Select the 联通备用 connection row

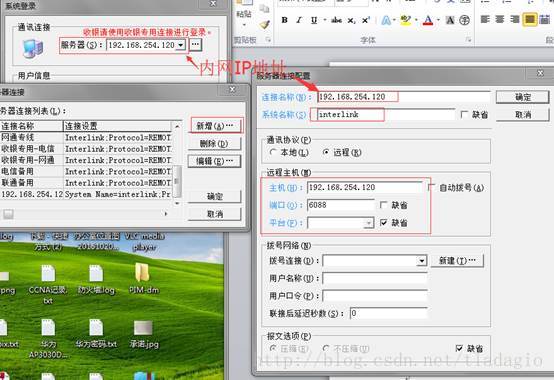point(86,183)
